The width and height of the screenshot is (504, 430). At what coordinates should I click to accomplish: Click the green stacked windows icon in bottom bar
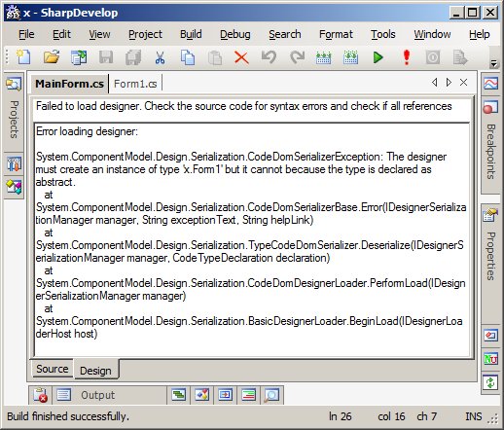pos(179,395)
